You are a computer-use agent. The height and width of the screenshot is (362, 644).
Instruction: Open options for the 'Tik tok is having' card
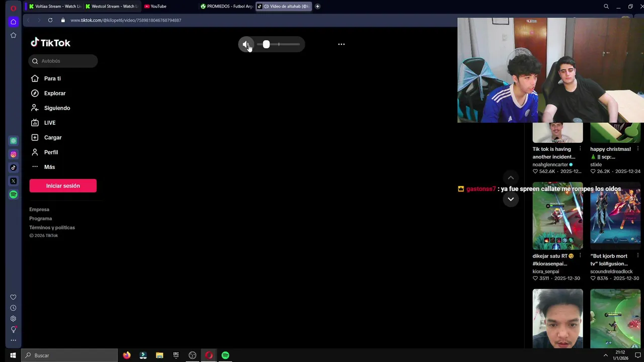580,149
